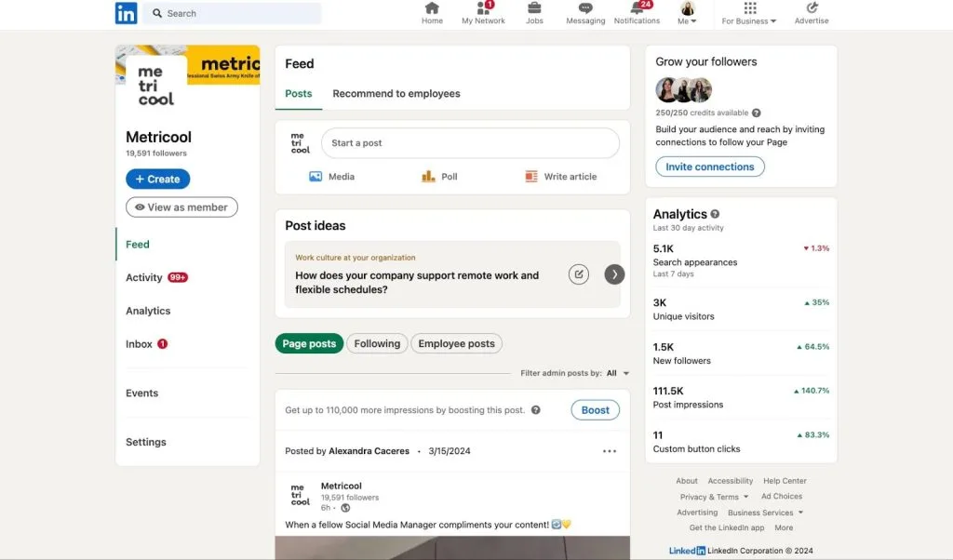Open the Accessibility footer link
The height and width of the screenshot is (560, 953).
[730, 480]
